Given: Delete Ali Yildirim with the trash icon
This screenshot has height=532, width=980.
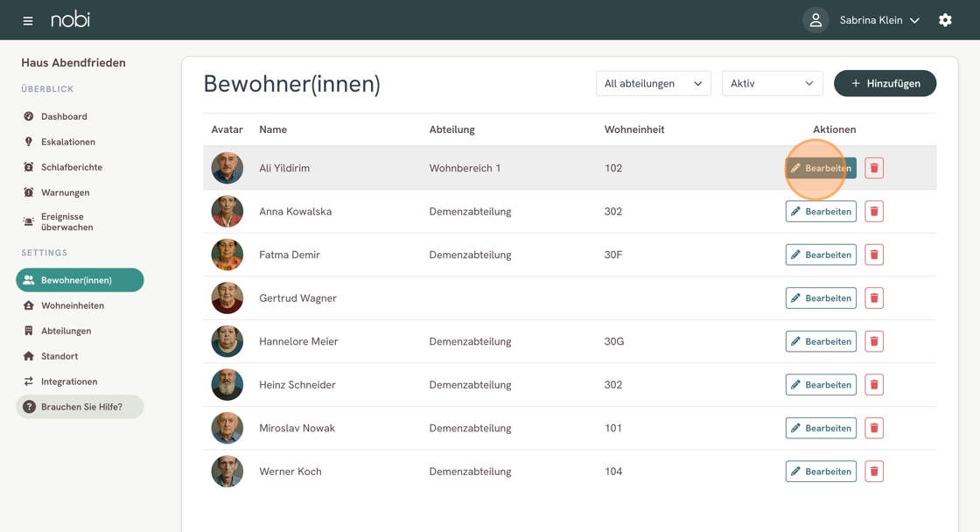Looking at the screenshot, I should pos(874,167).
